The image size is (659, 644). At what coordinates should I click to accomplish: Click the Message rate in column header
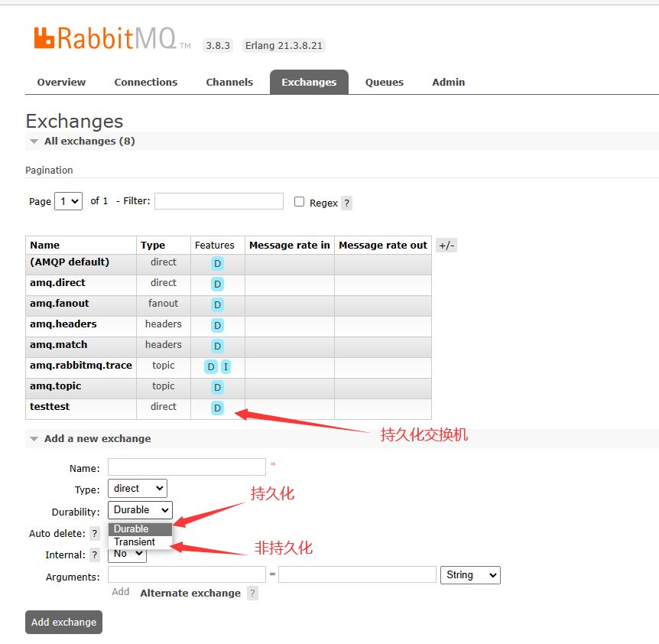click(x=290, y=245)
